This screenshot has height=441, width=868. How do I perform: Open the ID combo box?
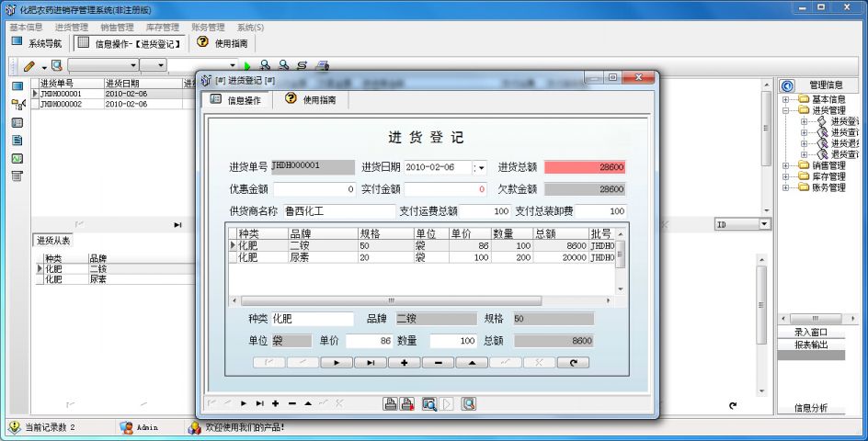pos(764,224)
